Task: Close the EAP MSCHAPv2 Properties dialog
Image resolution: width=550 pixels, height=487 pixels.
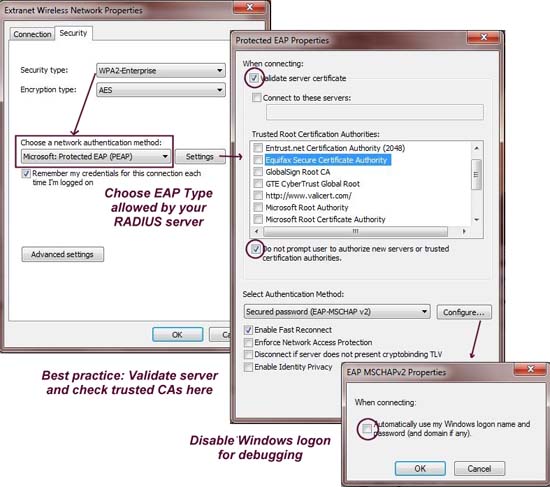Action: pos(531,369)
